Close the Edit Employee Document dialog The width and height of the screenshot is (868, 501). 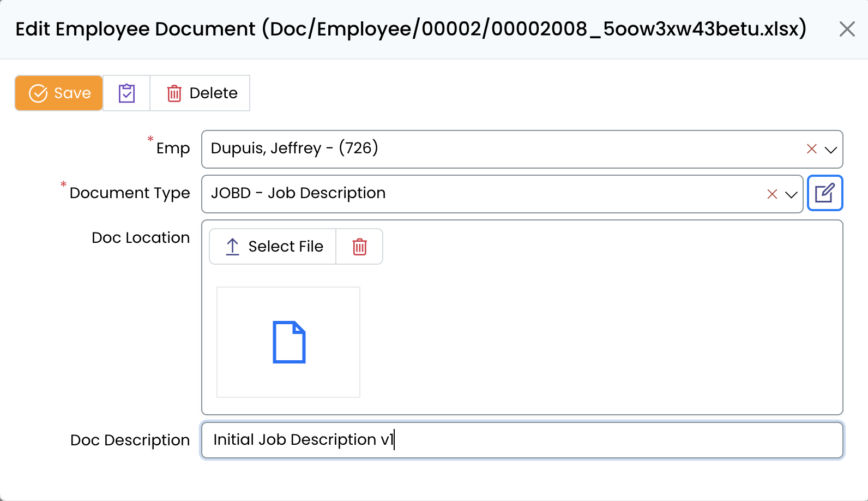(x=847, y=29)
